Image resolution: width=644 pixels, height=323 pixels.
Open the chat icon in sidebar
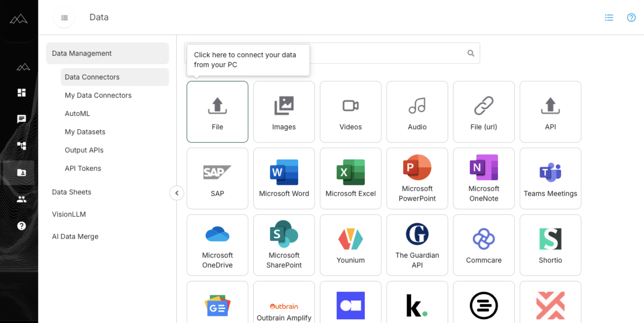point(21,119)
